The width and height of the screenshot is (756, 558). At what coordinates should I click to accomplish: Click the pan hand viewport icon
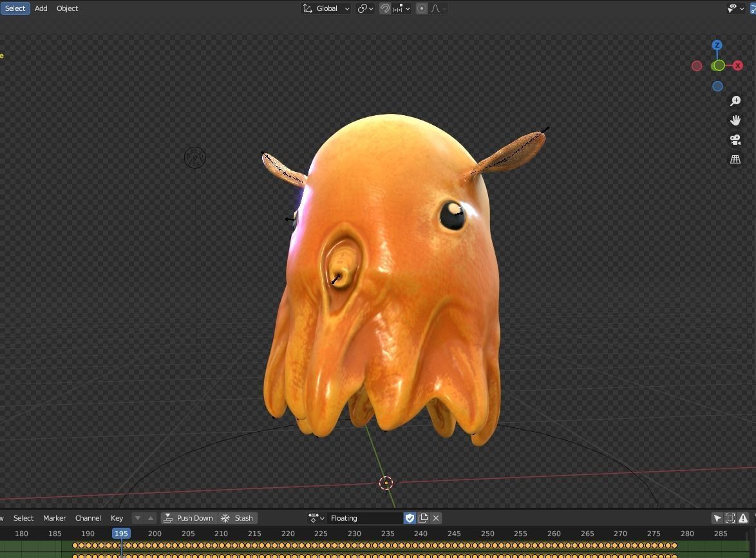[735, 120]
